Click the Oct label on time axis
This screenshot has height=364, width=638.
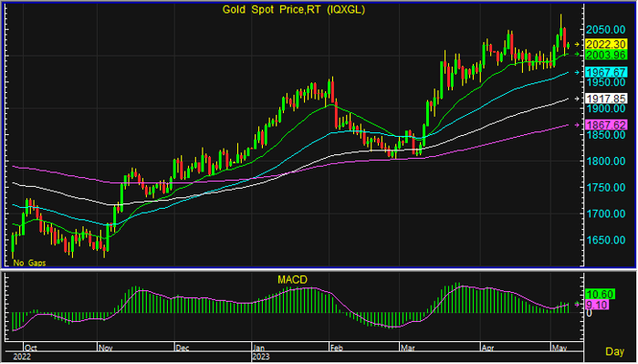[31, 348]
